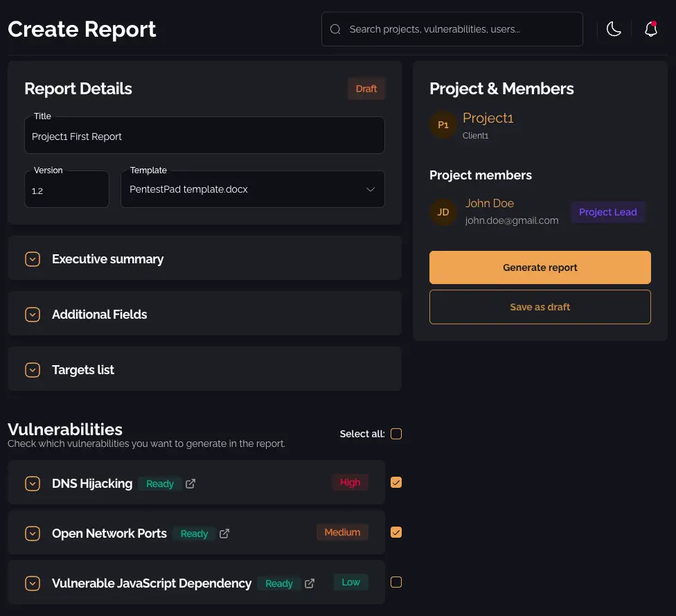Expand the Targets list section

(x=32, y=369)
